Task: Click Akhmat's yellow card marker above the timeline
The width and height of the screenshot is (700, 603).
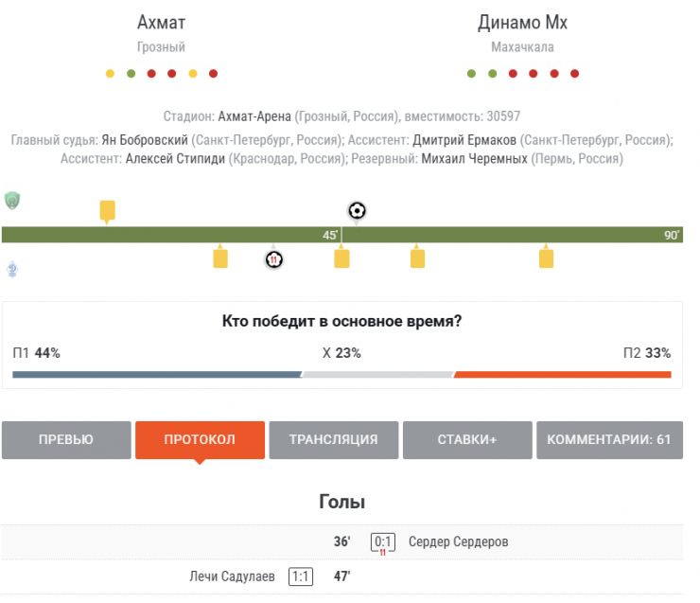Action: tap(108, 210)
